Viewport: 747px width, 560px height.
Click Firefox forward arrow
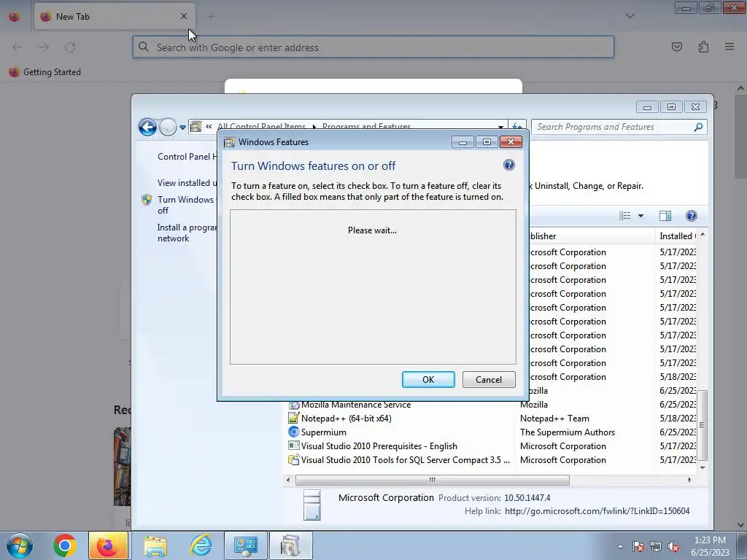pos(44,47)
